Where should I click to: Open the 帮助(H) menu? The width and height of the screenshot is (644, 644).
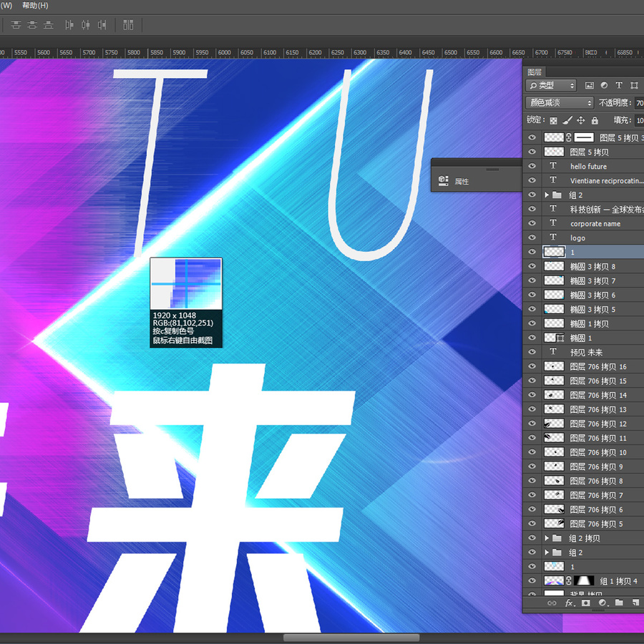[35, 6]
